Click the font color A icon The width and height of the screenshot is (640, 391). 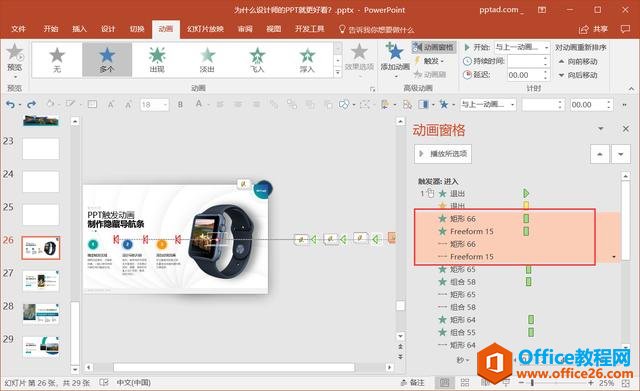pyautogui.click(x=199, y=104)
